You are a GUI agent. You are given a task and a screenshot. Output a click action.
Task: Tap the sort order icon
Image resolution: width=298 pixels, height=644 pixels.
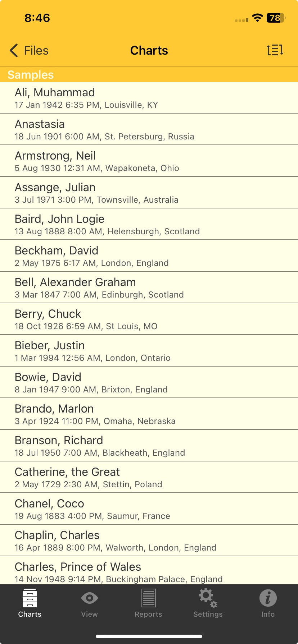click(275, 50)
